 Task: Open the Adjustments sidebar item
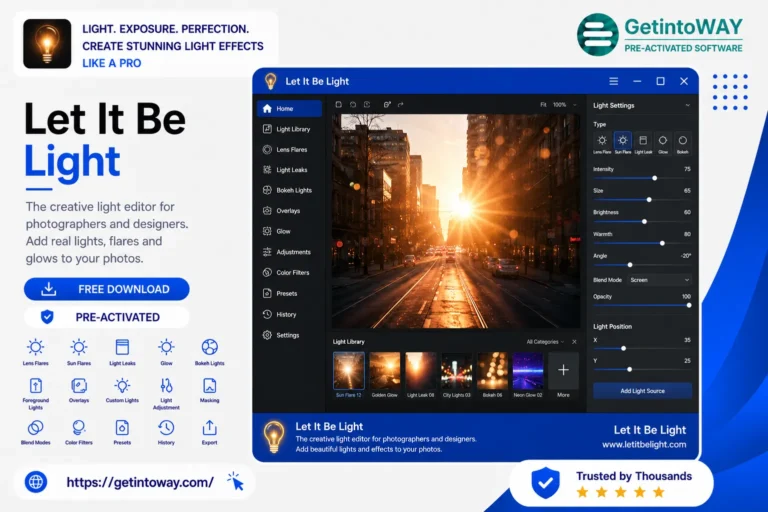point(289,252)
